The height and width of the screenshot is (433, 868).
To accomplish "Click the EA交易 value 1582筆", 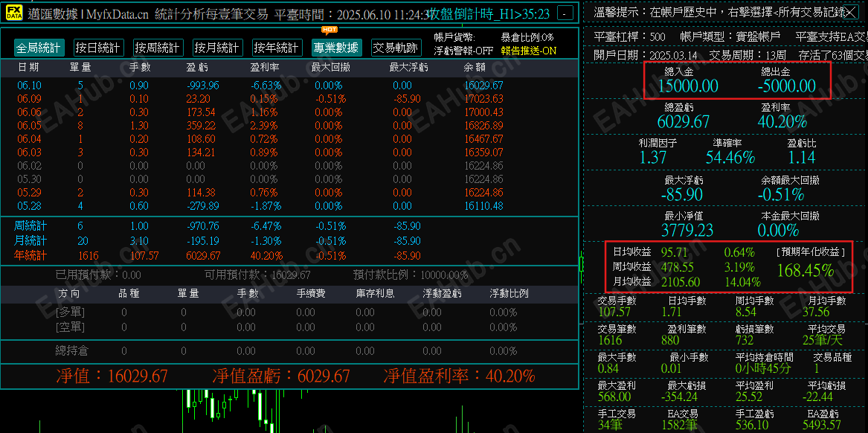I will click(x=679, y=425).
